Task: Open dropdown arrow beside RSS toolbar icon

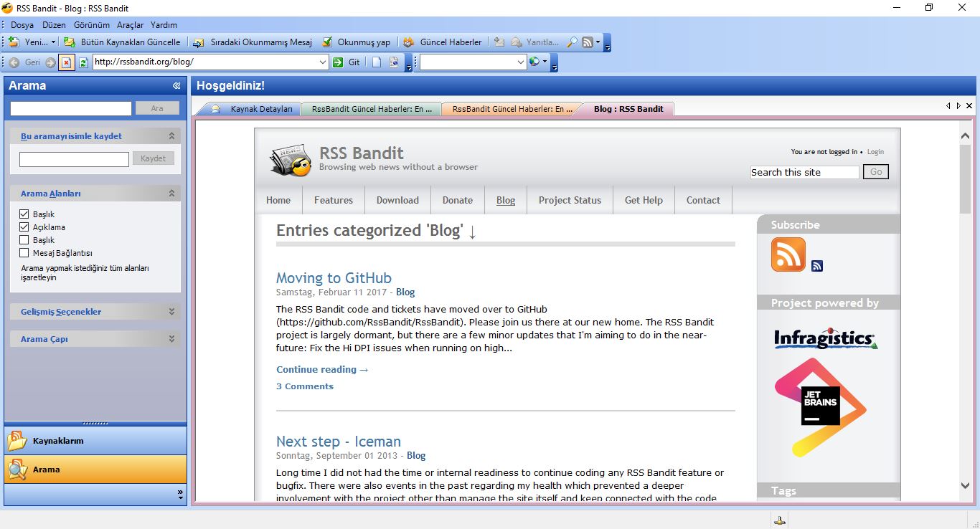Action: click(598, 42)
